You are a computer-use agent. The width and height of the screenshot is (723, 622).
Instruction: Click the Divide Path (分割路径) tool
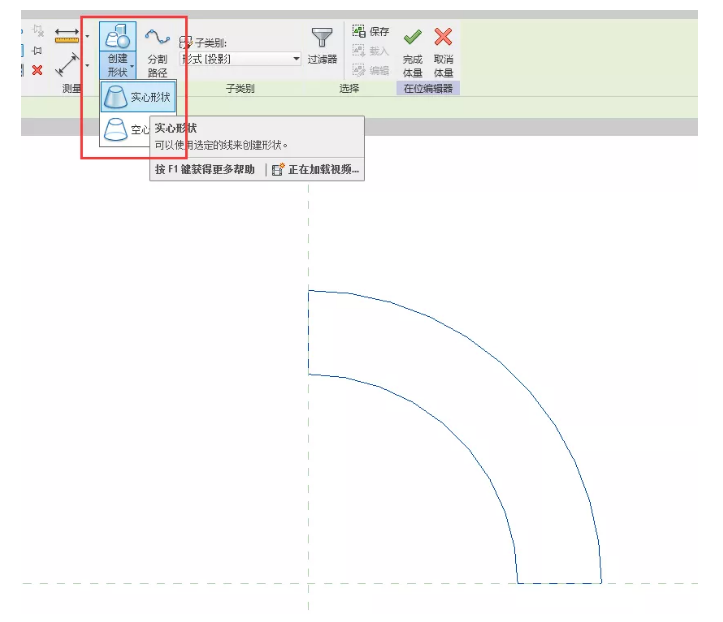157,52
